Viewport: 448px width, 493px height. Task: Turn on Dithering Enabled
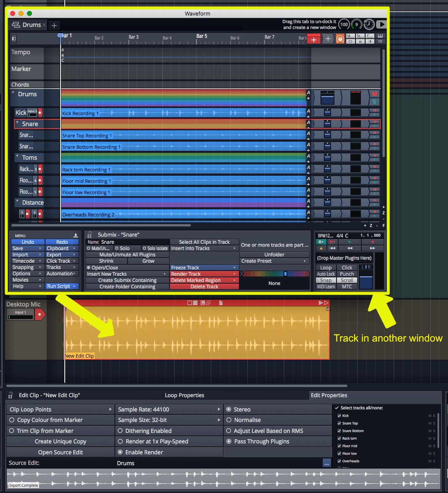pyautogui.click(x=120, y=431)
